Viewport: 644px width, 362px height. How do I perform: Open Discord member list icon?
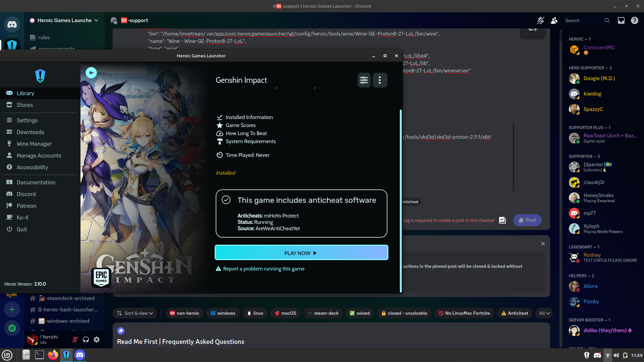click(x=554, y=20)
